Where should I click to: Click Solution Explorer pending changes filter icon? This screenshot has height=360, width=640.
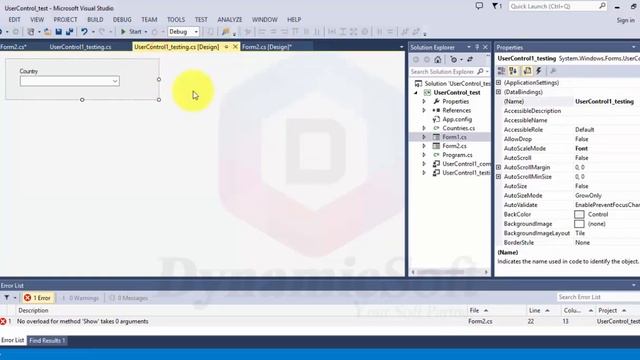click(x=453, y=60)
